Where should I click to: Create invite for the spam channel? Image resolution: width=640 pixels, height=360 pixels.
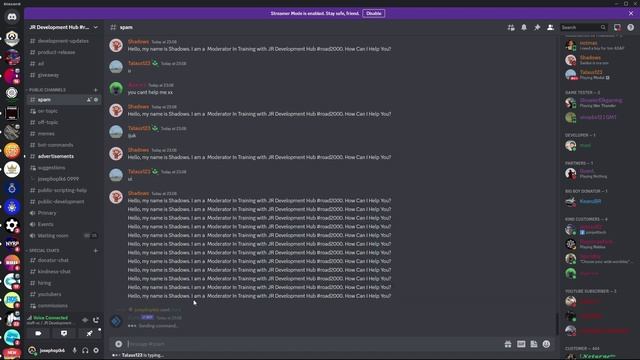(89, 100)
